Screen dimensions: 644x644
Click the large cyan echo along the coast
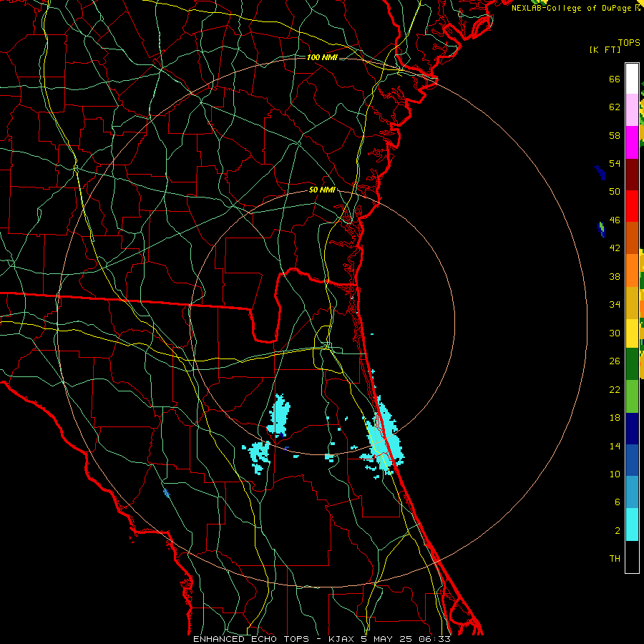pyautogui.click(x=384, y=441)
